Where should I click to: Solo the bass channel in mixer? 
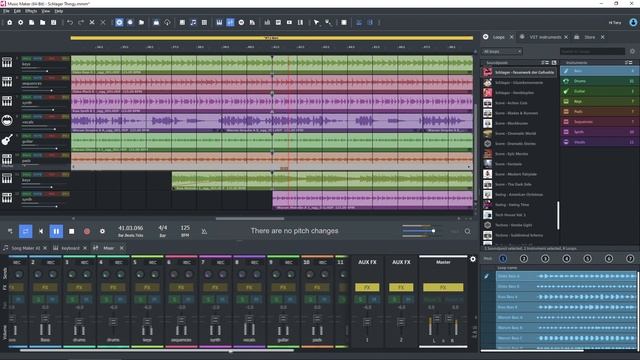point(39,300)
